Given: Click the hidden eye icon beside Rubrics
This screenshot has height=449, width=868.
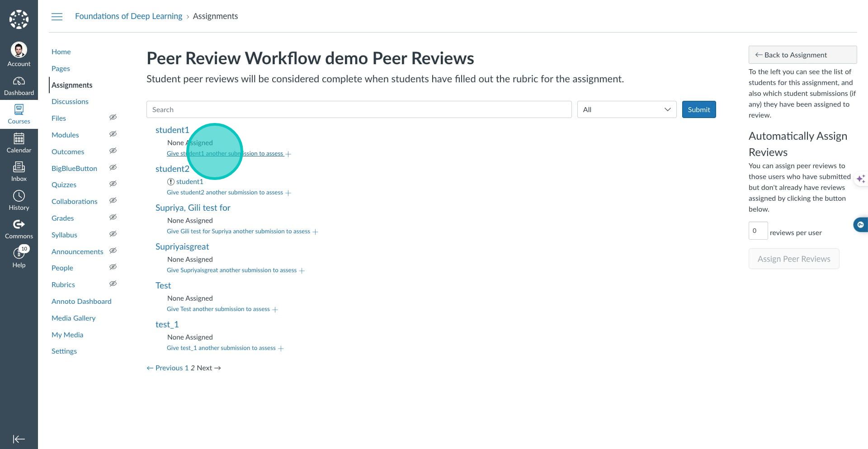Looking at the screenshot, I should [113, 284].
